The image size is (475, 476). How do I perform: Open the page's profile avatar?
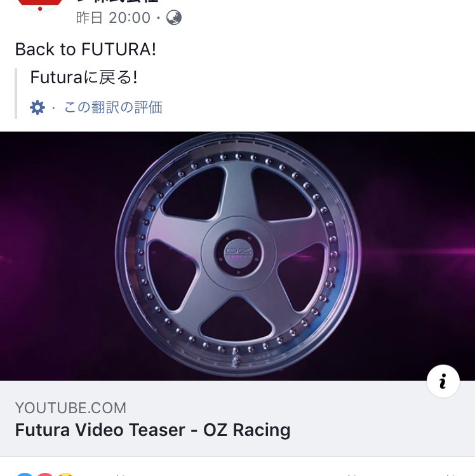(x=39, y=4)
